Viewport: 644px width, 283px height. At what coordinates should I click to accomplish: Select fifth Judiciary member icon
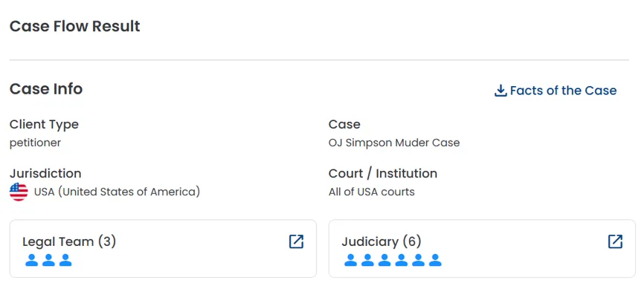coord(418,260)
